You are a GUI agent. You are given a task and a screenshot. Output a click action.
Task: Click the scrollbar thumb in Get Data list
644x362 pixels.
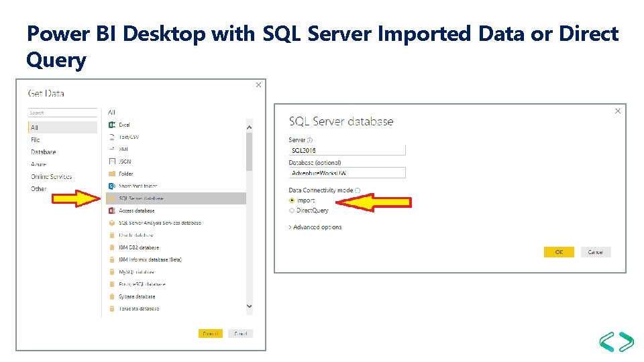click(x=249, y=152)
